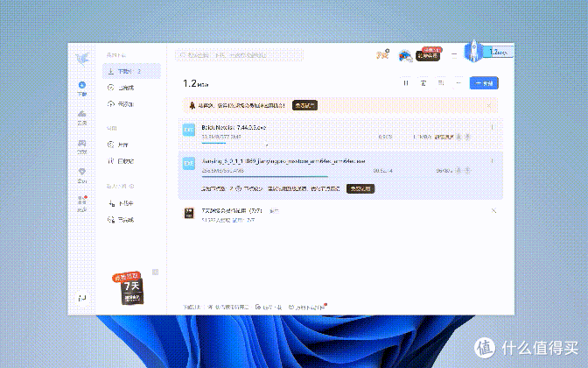Open the bird avatar in the title bar
This screenshot has height=368, width=588.
pos(405,56)
